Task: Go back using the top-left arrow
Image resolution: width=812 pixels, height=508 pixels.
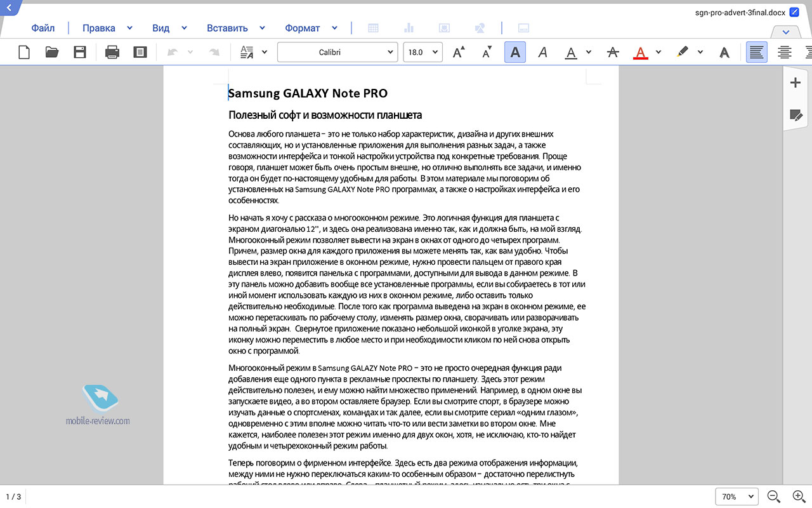Action: click(x=9, y=8)
